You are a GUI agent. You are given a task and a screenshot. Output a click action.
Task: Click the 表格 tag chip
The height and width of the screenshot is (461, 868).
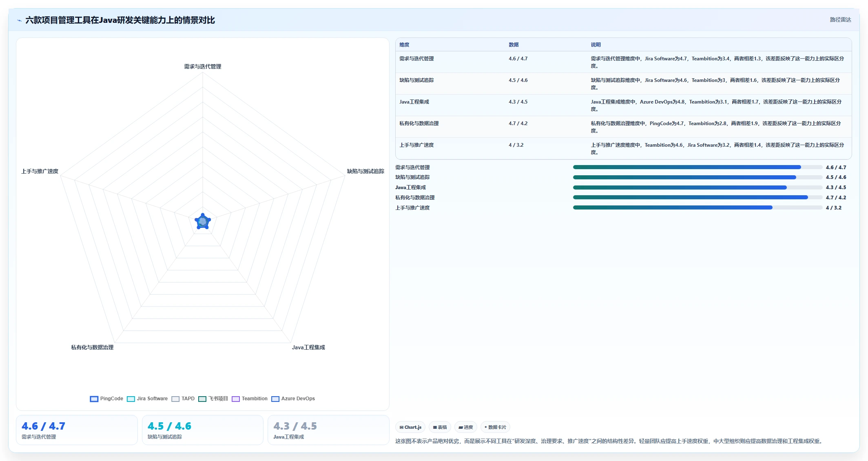(440, 427)
